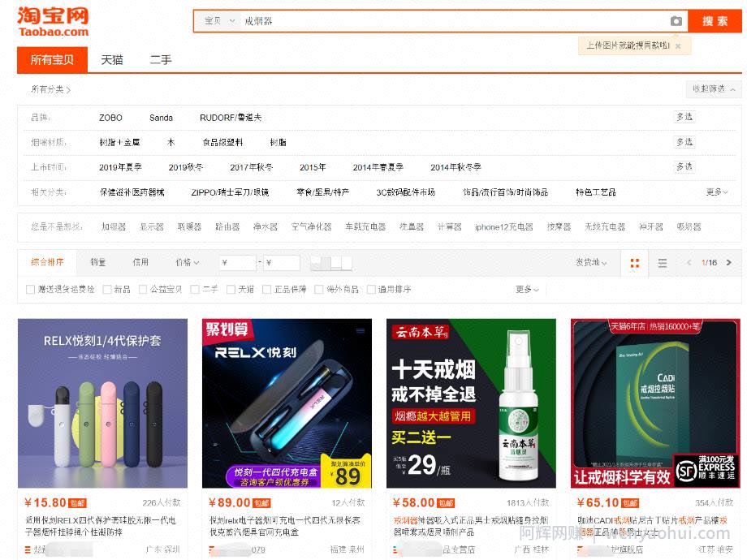The image size is (747, 560).
Task: Open RELX悦刻 charging case product image
Action: tap(287, 403)
